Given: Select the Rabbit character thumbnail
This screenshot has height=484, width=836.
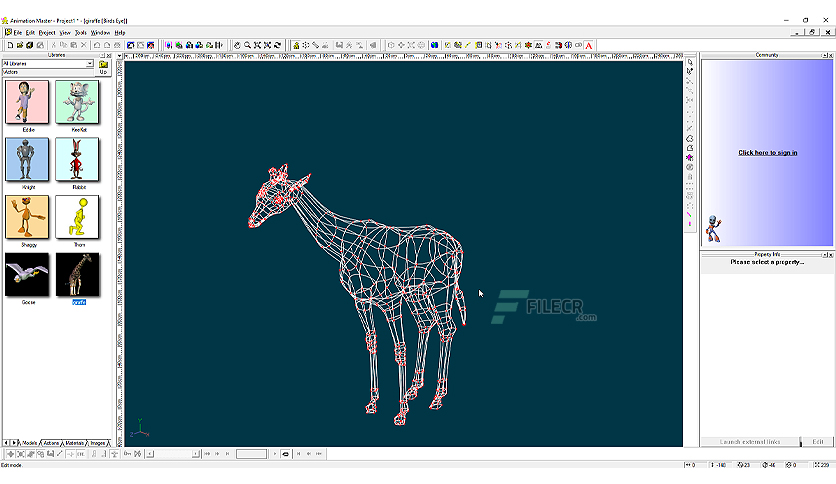Looking at the screenshot, I should 77,159.
